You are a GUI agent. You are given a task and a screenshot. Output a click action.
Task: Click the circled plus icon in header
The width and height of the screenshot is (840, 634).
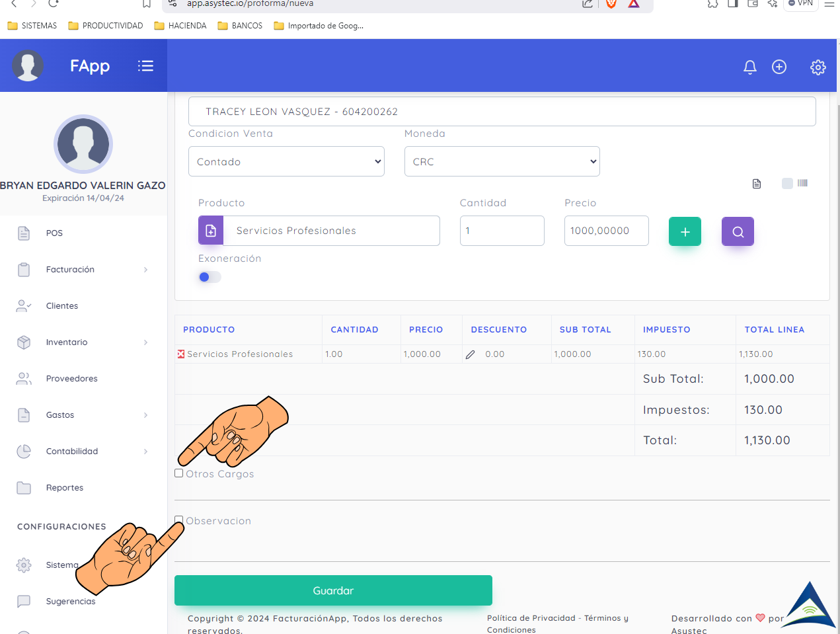pyautogui.click(x=779, y=67)
